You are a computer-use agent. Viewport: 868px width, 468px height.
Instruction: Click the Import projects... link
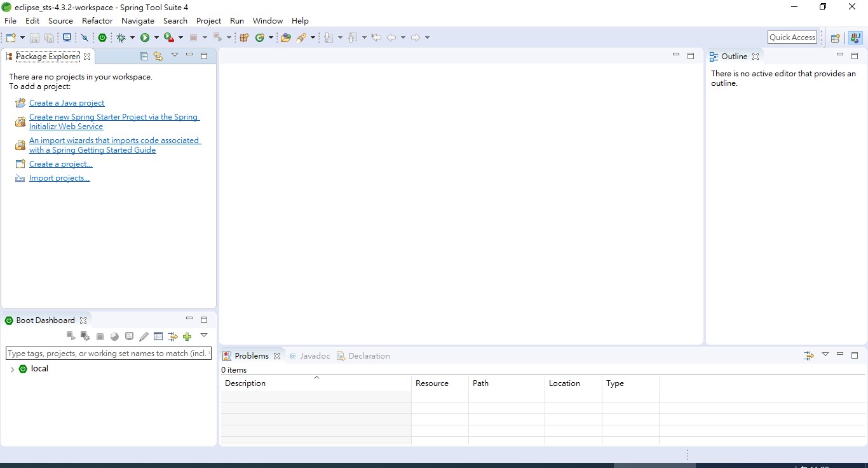(60, 178)
